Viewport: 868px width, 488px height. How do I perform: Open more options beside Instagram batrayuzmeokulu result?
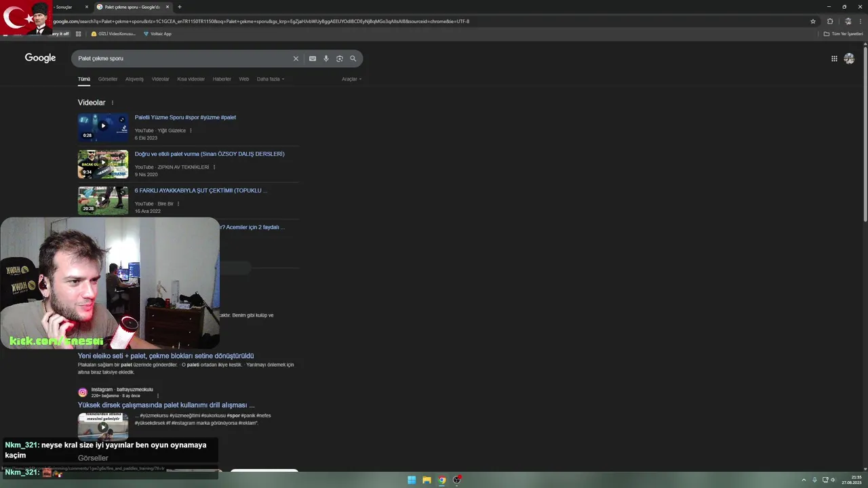(158, 396)
